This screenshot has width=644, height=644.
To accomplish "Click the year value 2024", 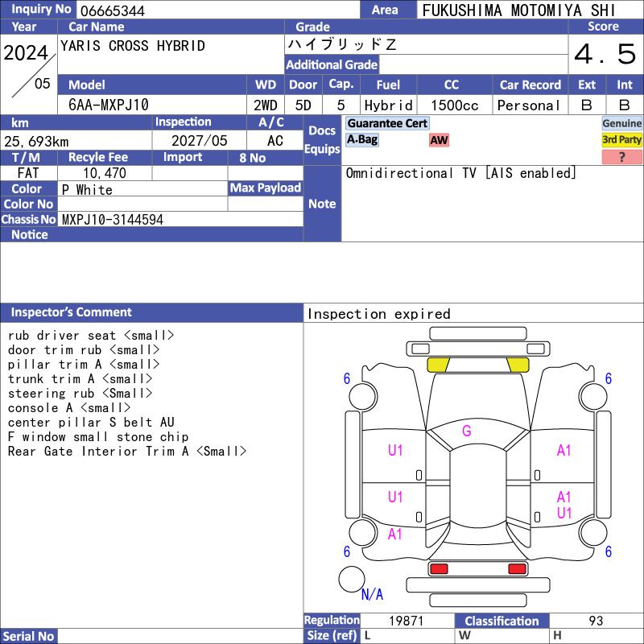I will tap(26, 53).
